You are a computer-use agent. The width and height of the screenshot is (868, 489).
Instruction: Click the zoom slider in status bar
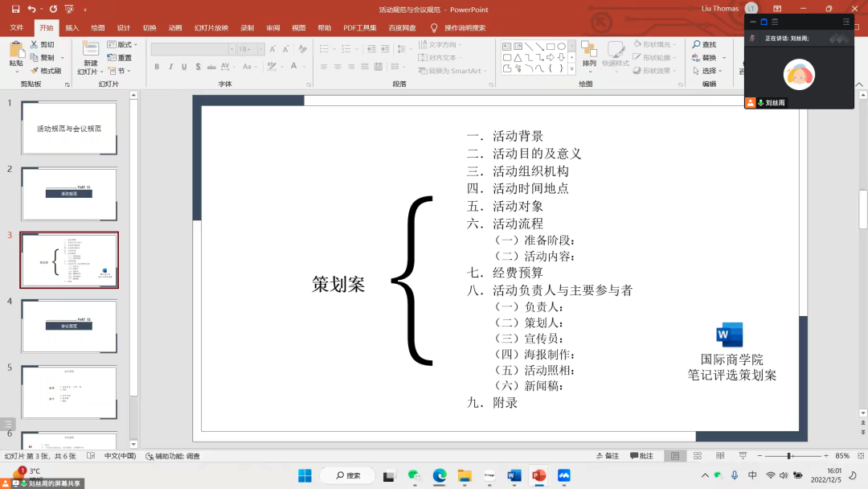coord(790,456)
